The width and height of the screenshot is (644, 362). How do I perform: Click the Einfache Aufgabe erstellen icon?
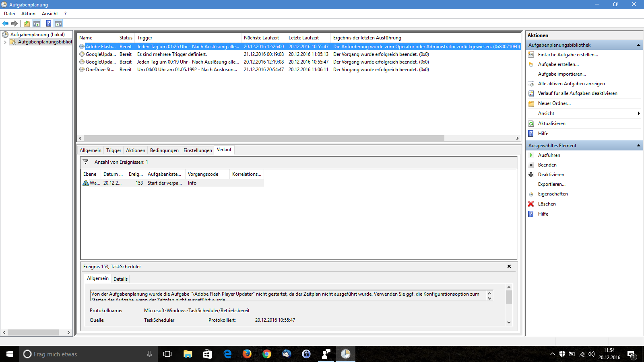[x=531, y=55]
